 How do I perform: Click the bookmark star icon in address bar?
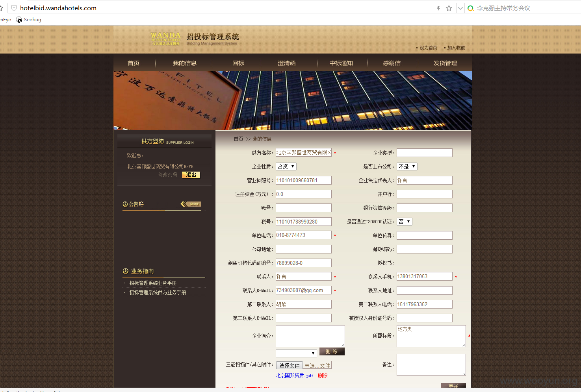click(449, 8)
